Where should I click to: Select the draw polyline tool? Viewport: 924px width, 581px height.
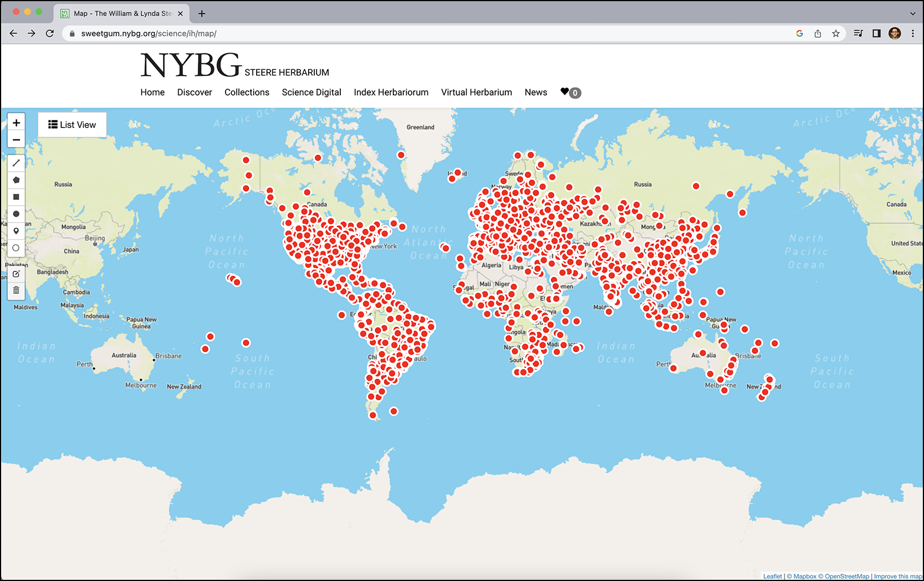pyautogui.click(x=16, y=163)
